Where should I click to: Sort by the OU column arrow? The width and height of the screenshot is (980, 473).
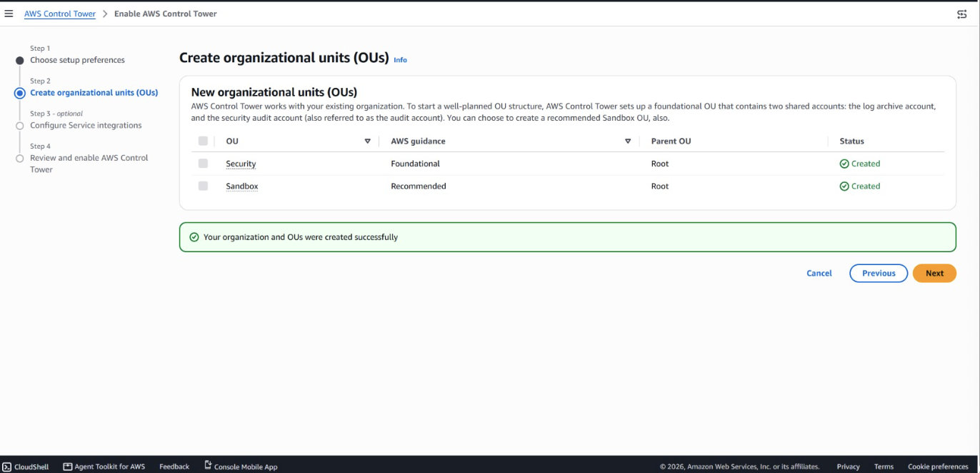point(368,141)
